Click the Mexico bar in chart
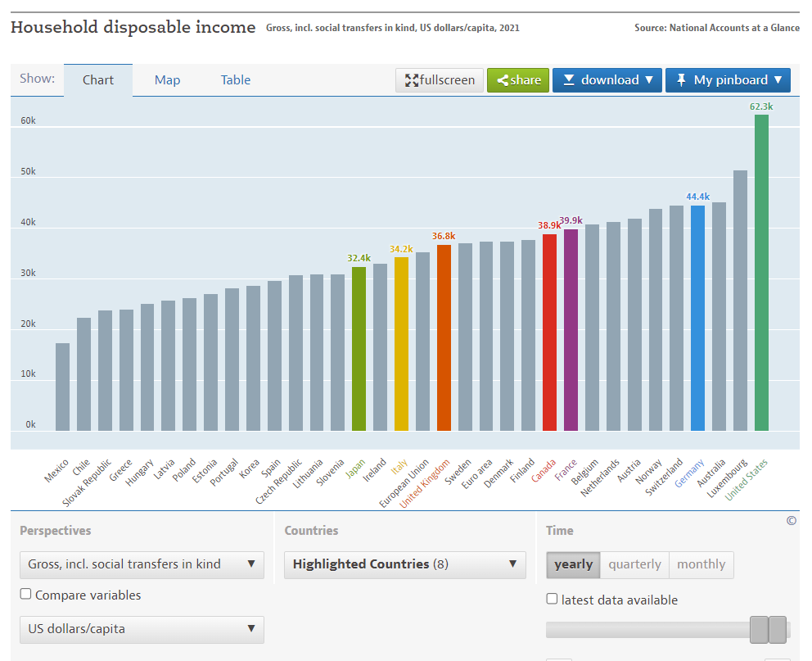The width and height of the screenshot is (812, 661). (63, 387)
